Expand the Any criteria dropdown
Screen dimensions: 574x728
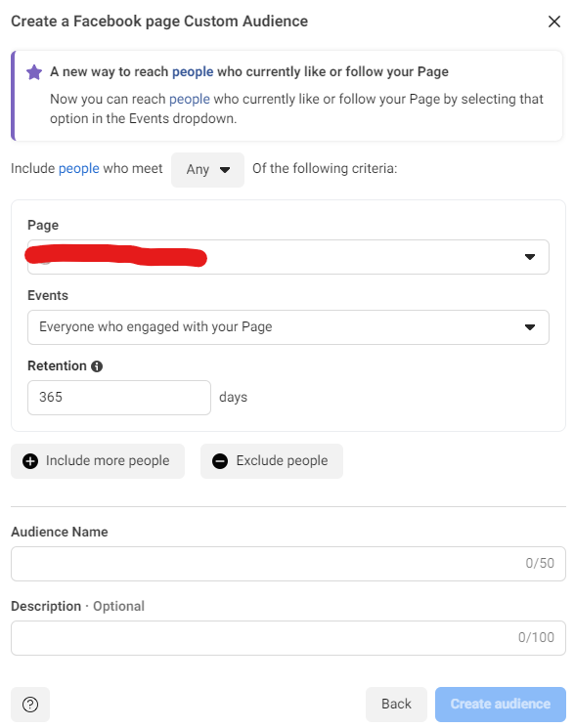[x=207, y=169]
